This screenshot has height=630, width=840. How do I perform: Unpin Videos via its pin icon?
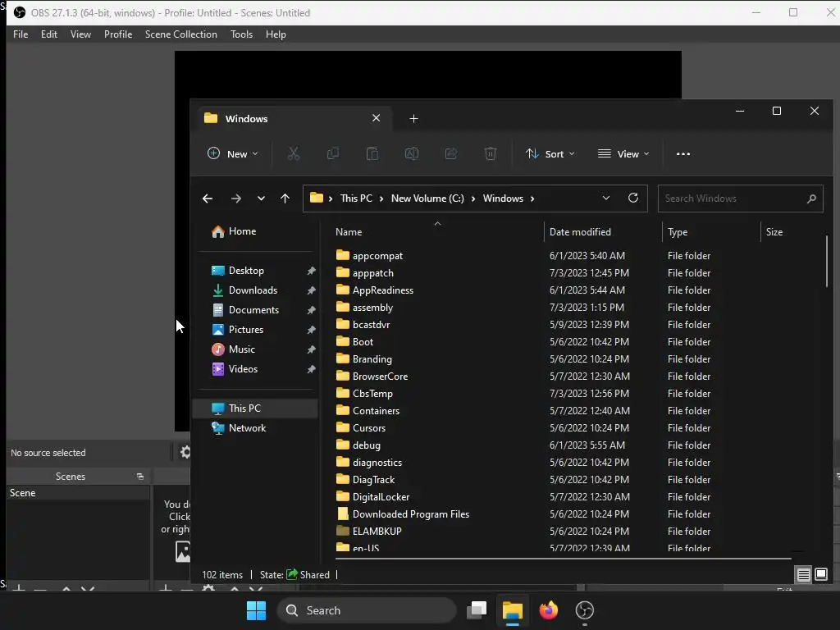pyautogui.click(x=311, y=369)
